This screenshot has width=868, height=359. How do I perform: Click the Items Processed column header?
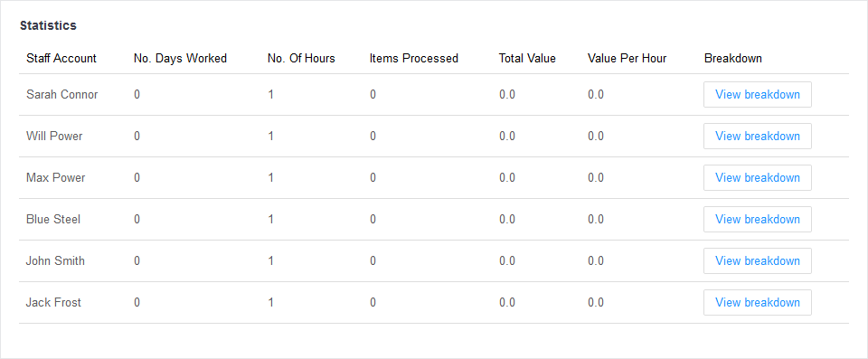(414, 58)
